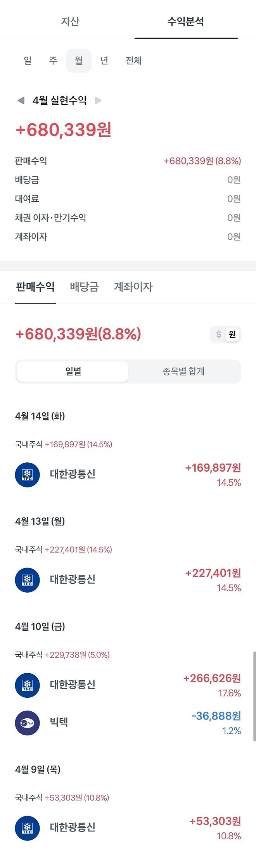Select the 일별 segment

pyautogui.click(x=72, y=371)
